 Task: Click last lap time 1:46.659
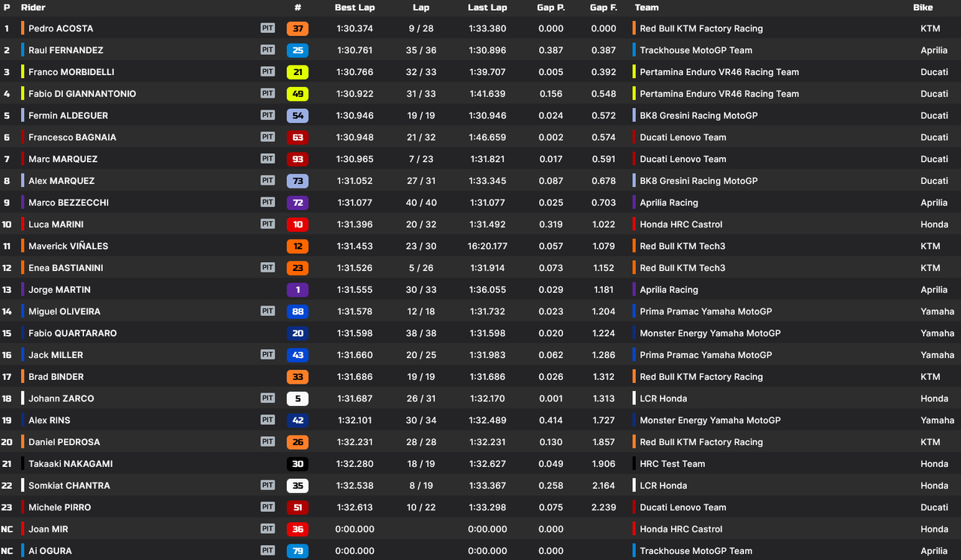click(x=487, y=137)
